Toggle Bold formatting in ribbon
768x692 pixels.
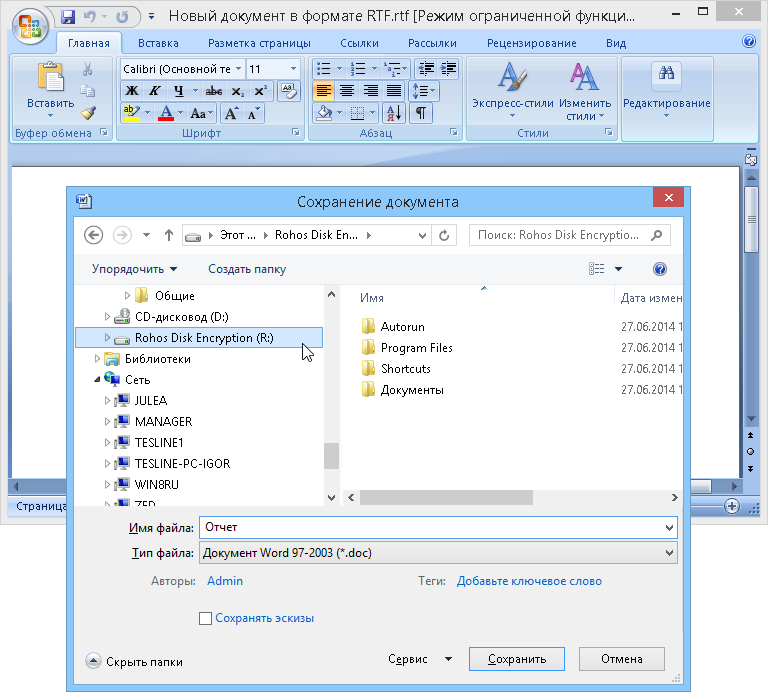[x=132, y=91]
